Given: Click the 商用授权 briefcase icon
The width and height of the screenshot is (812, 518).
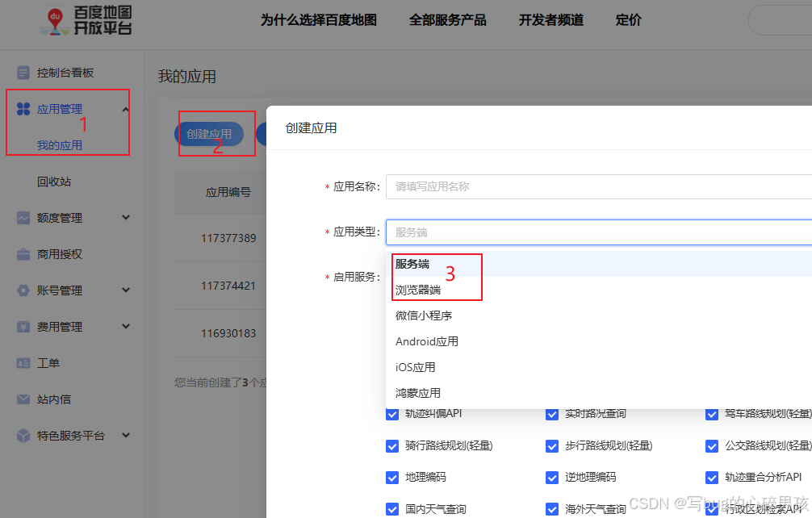Looking at the screenshot, I should (x=23, y=254).
